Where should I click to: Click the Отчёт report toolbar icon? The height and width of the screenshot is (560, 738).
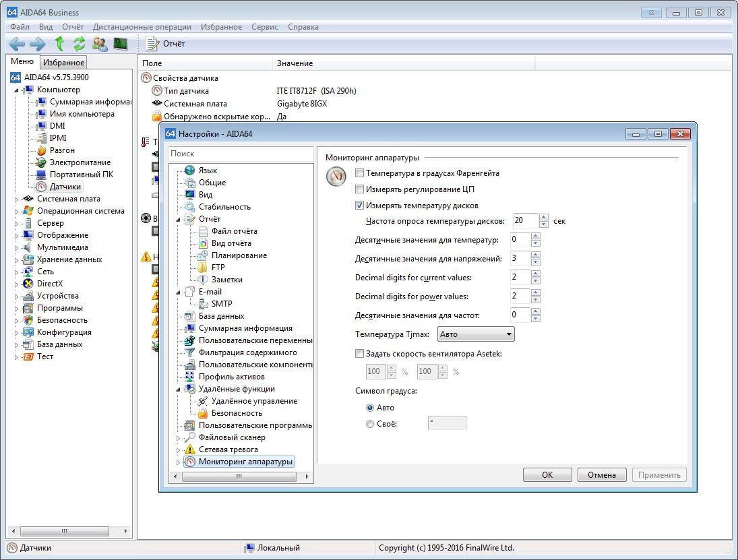[164, 44]
